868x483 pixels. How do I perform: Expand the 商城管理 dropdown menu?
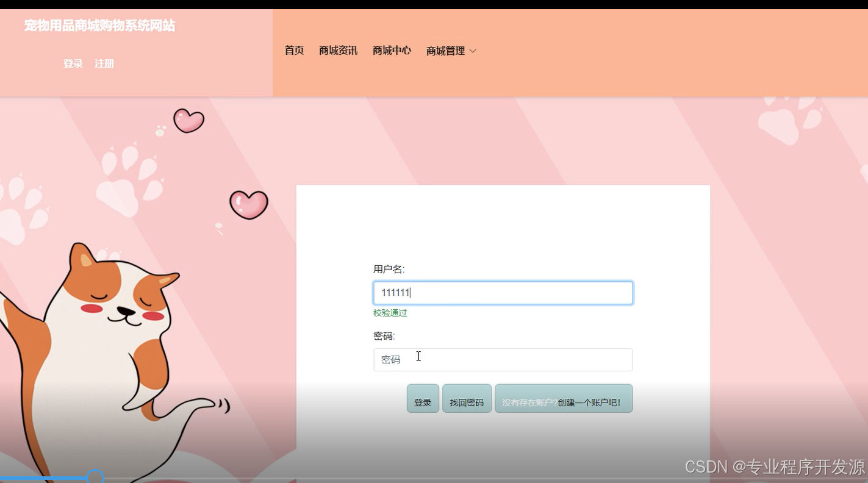pyautogui.click(x=445, y=51)
